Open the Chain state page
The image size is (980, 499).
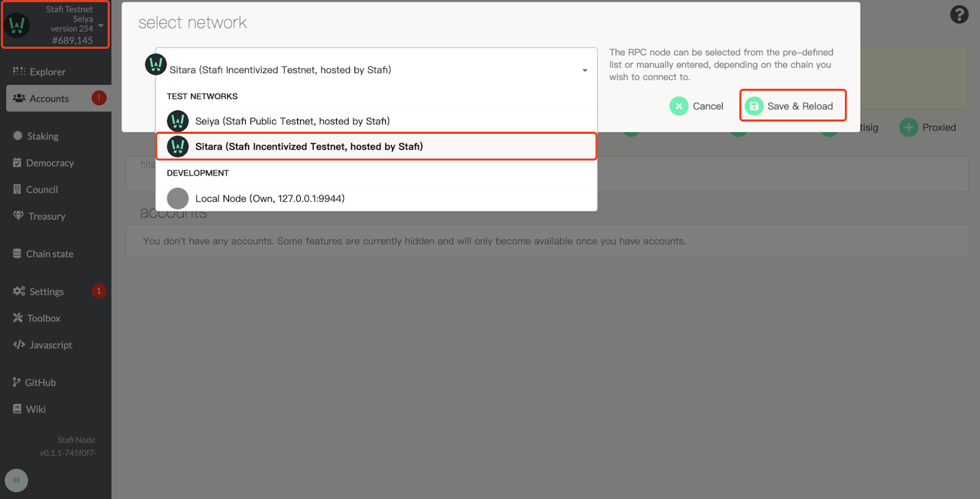coord(43,254)
